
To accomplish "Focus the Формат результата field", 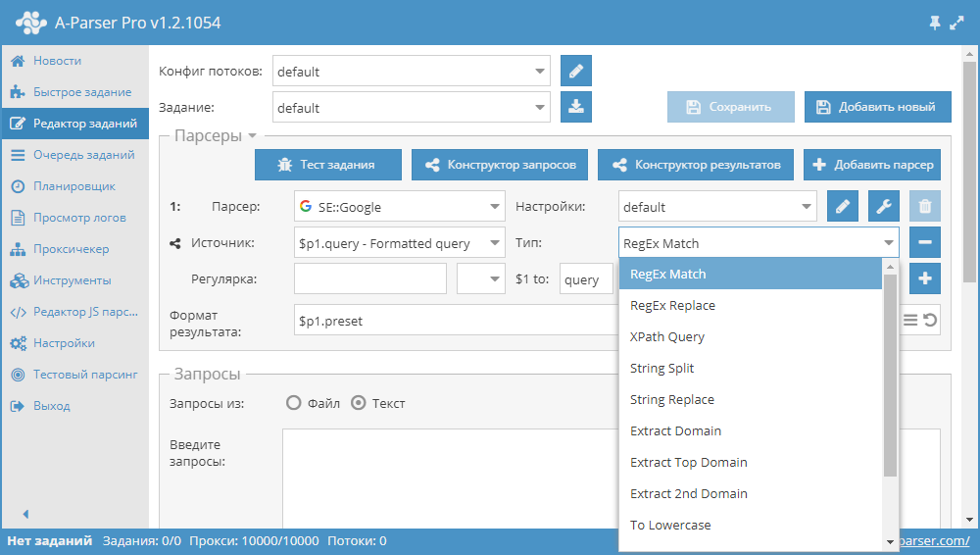I will pyautogui.click(x=457, y=320).
